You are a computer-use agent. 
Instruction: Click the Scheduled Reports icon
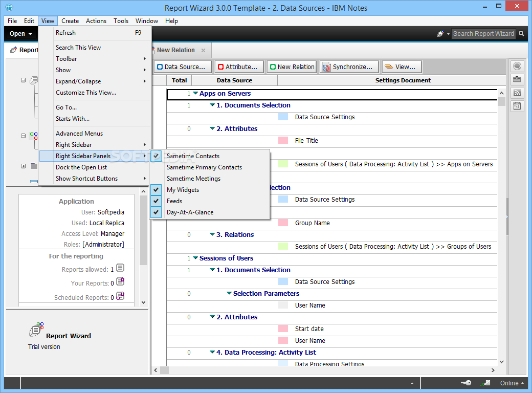(120, 296)
